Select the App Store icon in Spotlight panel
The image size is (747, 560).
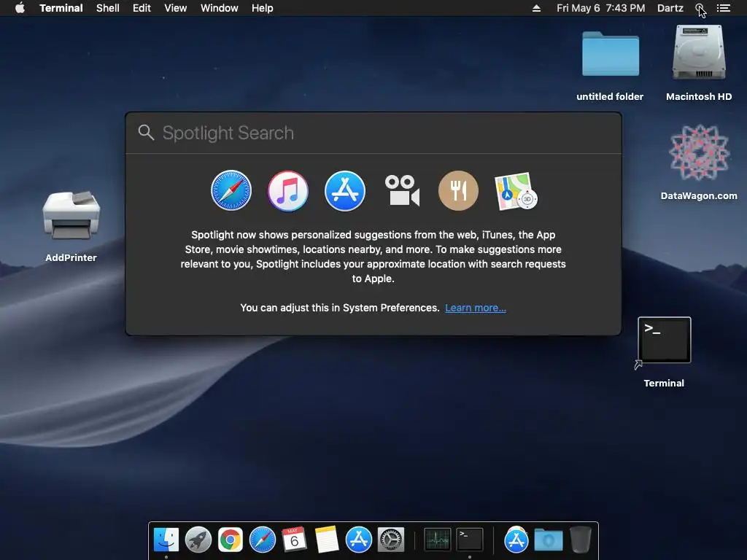(345, 190)
